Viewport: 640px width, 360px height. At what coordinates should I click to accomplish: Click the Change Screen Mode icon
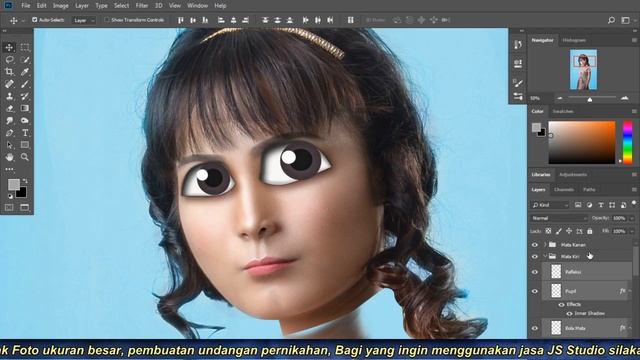[25, 207]
